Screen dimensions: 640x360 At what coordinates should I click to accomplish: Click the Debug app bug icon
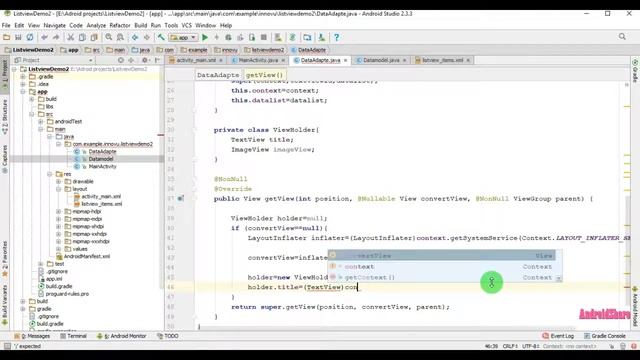coord(228,37)
